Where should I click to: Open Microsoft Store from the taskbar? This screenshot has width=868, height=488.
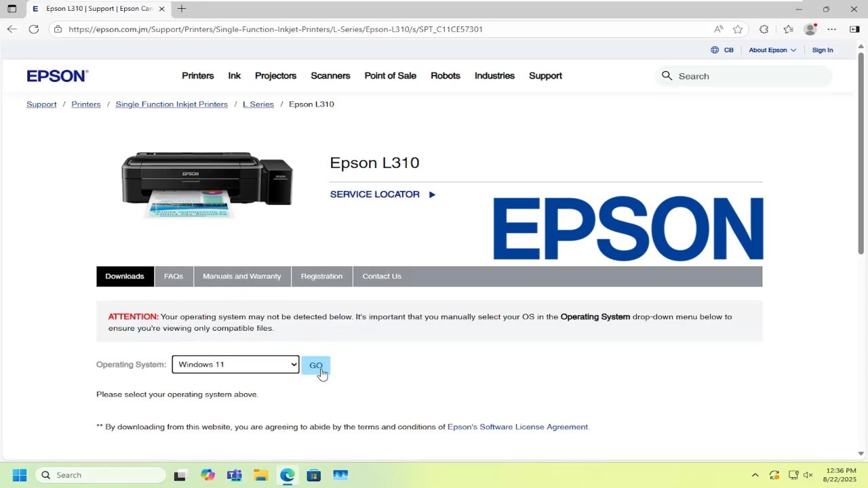(x=314, y=475)
